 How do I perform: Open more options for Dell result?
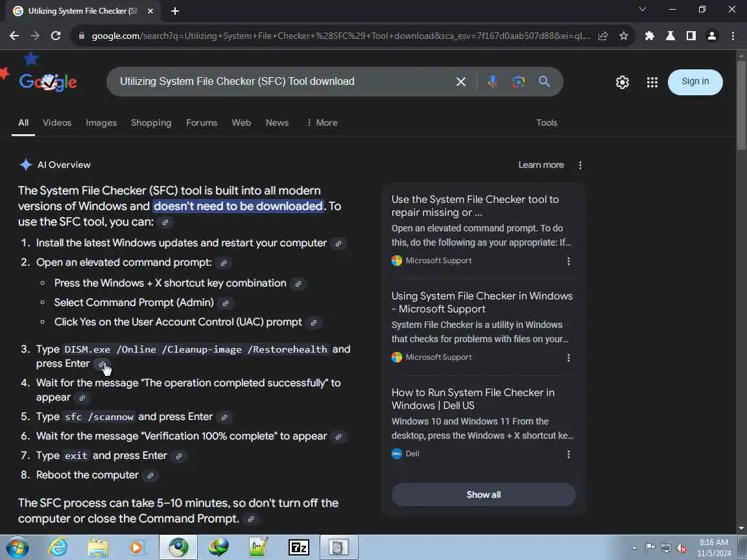click(568, 454)
